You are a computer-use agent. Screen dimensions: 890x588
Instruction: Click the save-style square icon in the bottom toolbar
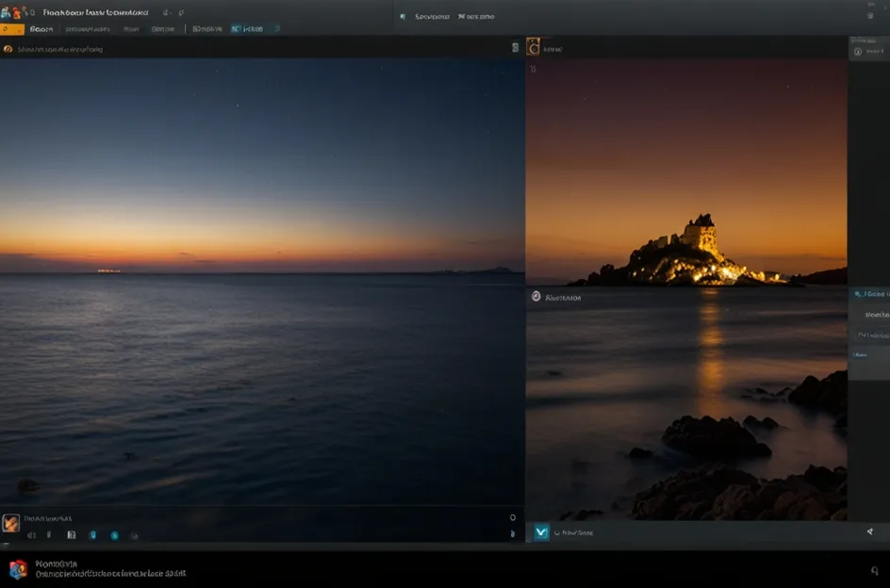(72, 535)
